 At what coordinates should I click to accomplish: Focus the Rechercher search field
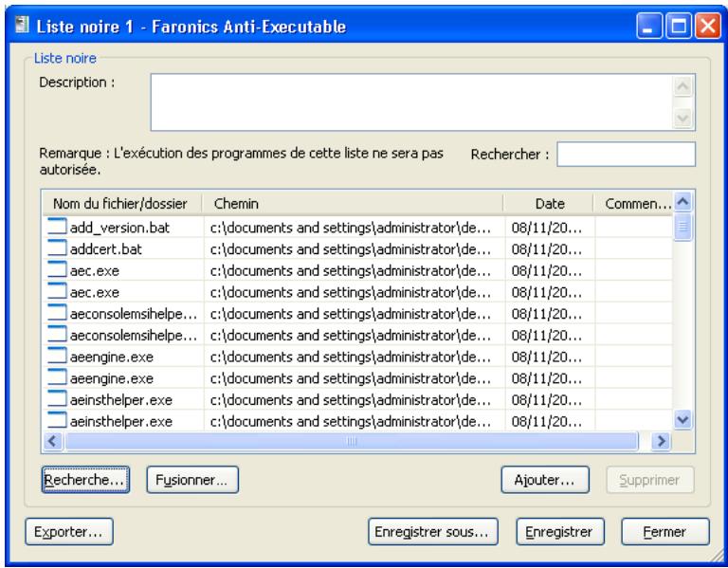click(626, 155)
